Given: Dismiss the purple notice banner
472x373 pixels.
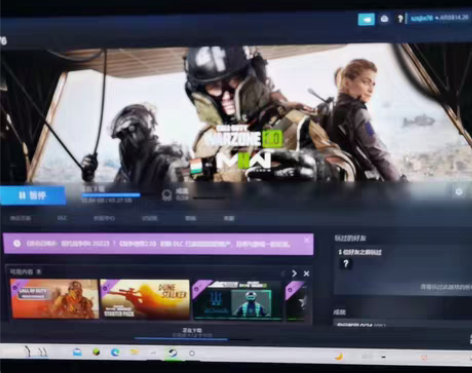Looking at the screenshot, I should click(307, 240).
